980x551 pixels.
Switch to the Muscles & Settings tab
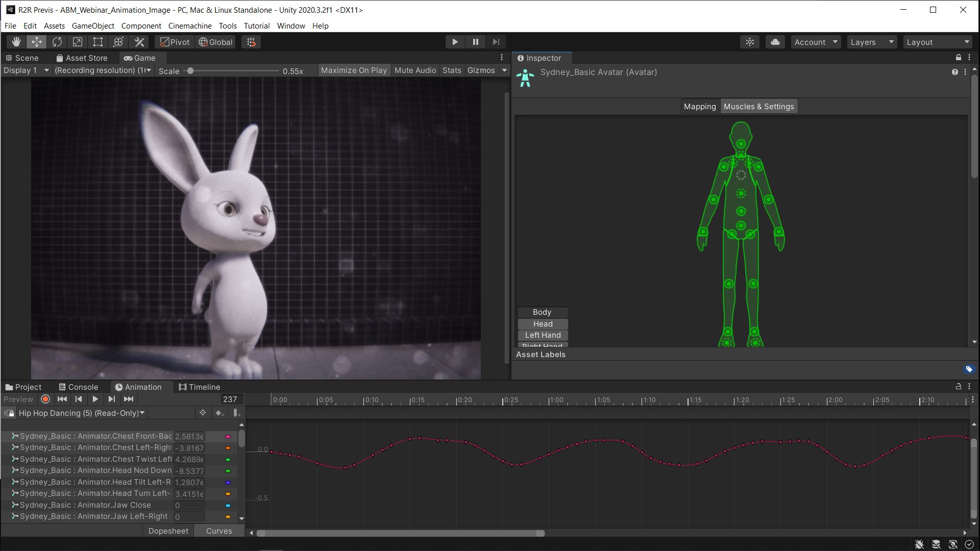click(x=758, y=106)
